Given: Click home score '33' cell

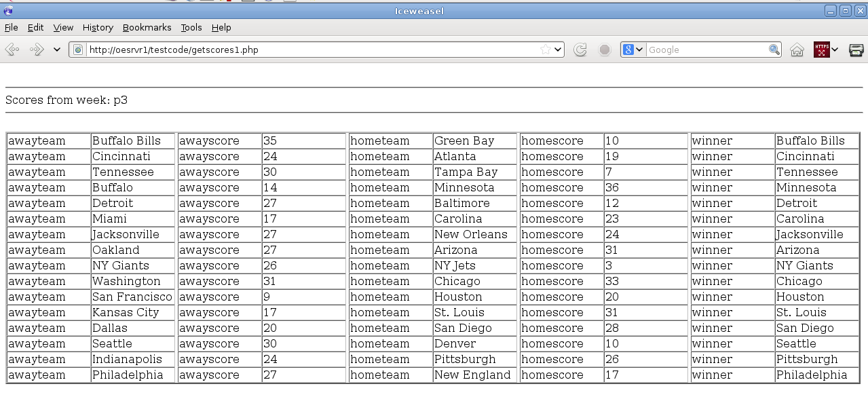Looking at the screenshot, I should 646,281.
